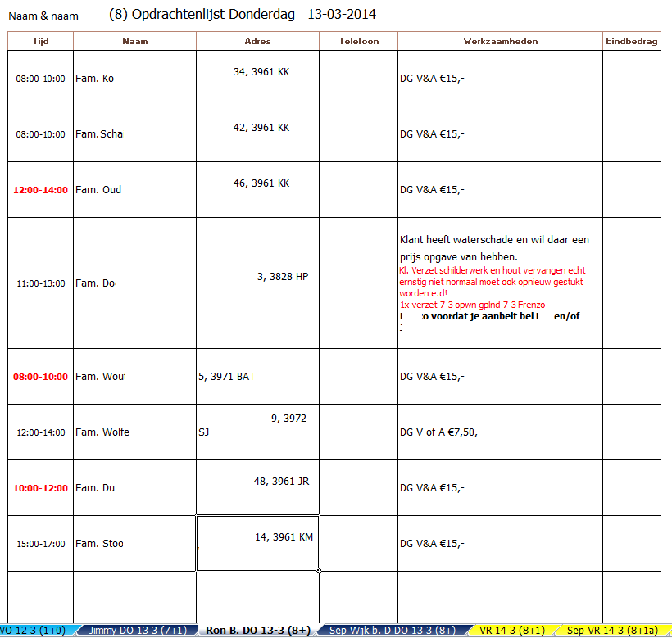Click the Werkzaamheden column header
The width and height of the screenshot is (672, 638).
click(500, 41)
